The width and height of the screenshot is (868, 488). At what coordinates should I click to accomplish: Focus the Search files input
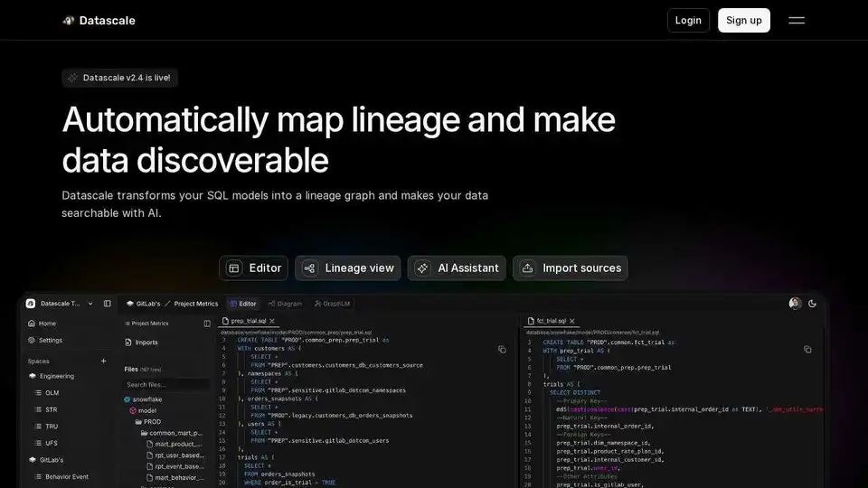(166, 385)
